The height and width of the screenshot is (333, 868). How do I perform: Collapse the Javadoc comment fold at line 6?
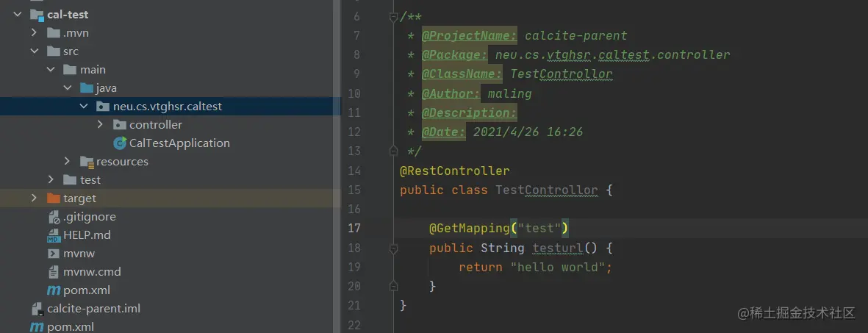point(393,17)
